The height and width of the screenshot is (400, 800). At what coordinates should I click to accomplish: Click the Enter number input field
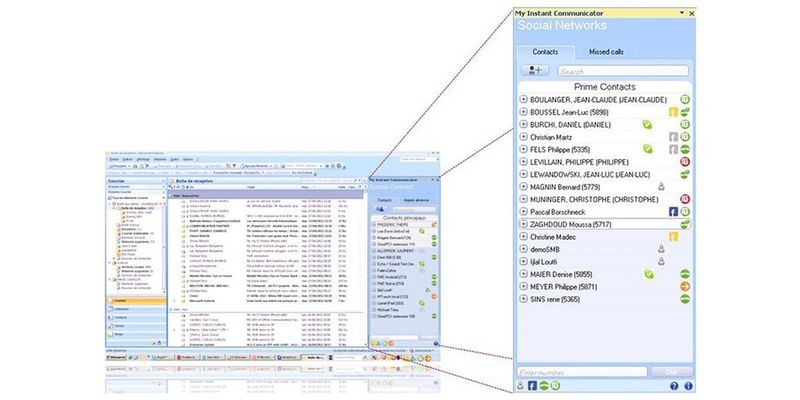(x=582, y=372)
